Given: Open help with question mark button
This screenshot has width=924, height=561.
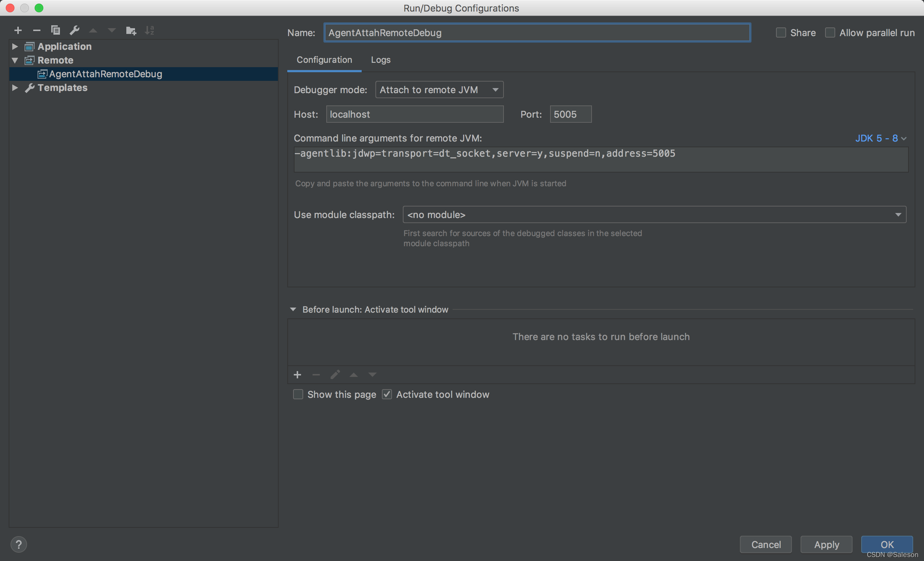Looking at the screenshot, I should click(19, 544).
